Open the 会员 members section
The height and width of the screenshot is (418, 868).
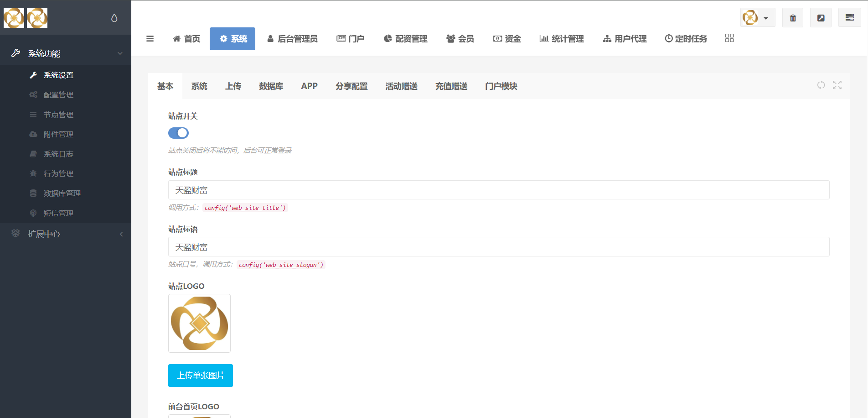point(460,39)
